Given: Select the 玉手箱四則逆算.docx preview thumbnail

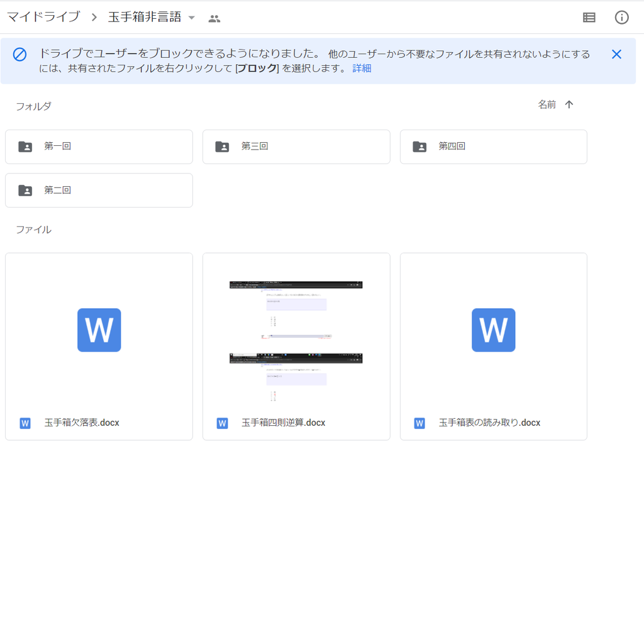Looking at the screenshot, I should [x=296, y=341].
